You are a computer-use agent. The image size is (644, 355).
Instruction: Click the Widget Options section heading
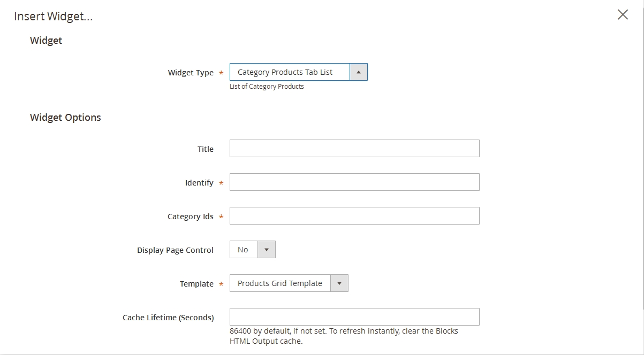65,118
